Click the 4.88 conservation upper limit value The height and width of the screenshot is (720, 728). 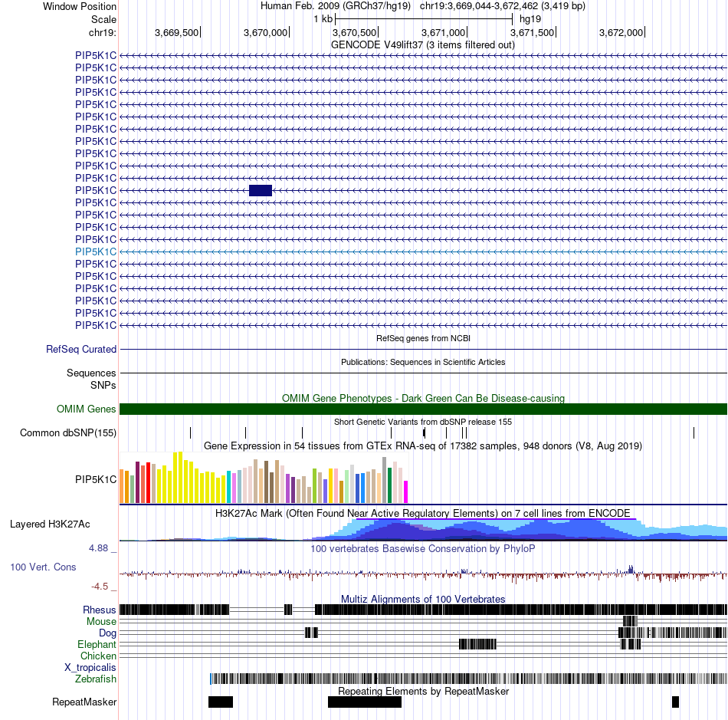98,548
